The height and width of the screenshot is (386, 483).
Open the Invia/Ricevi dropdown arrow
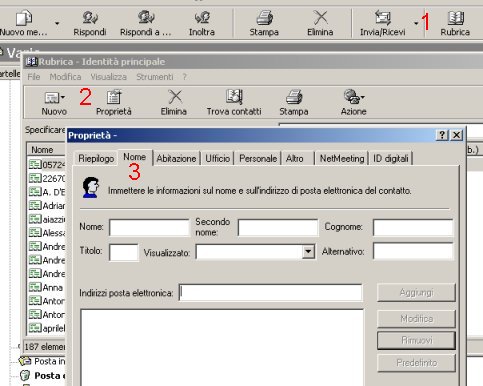point(416,23)
